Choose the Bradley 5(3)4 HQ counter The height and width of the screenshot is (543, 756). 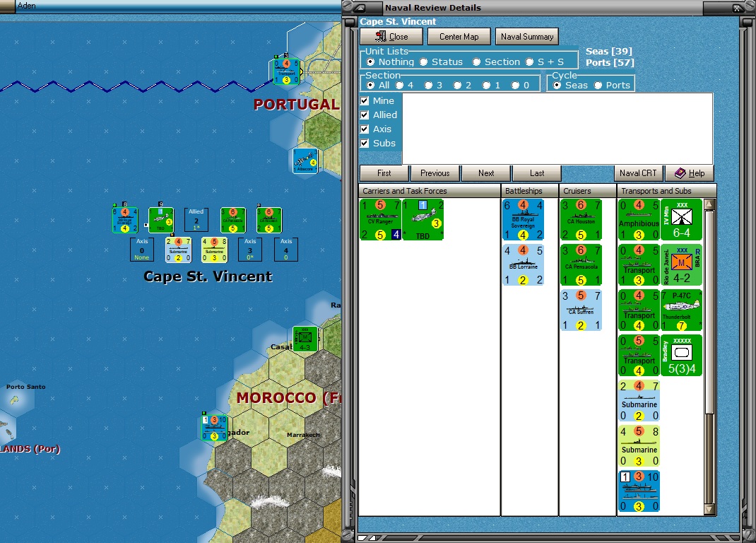[x=681, y=356]
